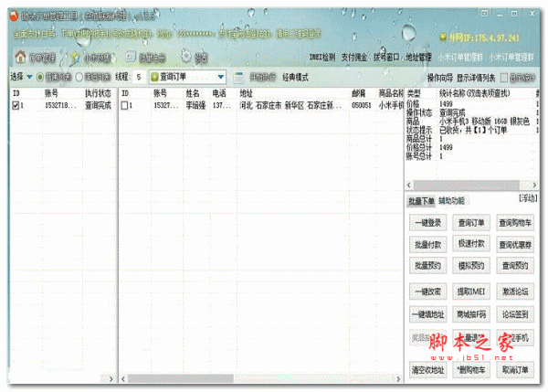Image resolution: width=548 pixels, height=392 pixels.
Task: Open 地址管理 in the top menu
Action: pos(418,57)
